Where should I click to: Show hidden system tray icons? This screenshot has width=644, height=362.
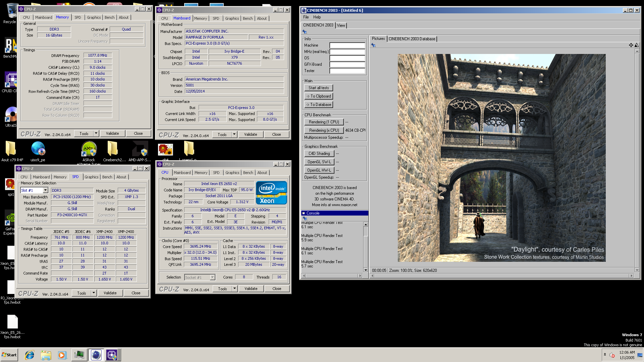coord(605,355)
